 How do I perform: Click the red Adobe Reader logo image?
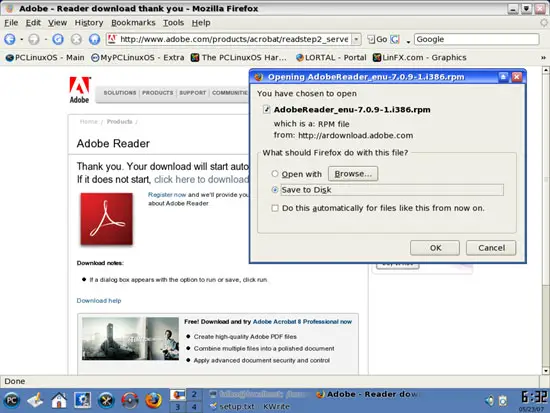coord(107,219)
